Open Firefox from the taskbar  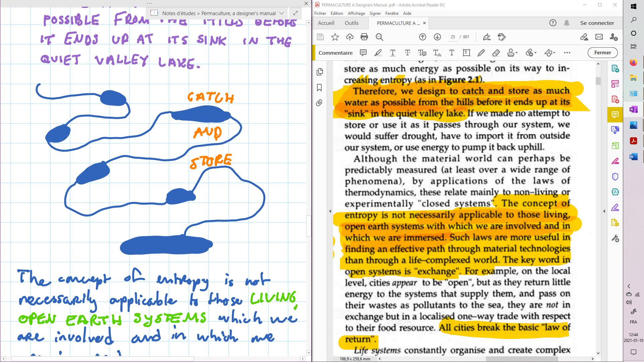[633, 62]
